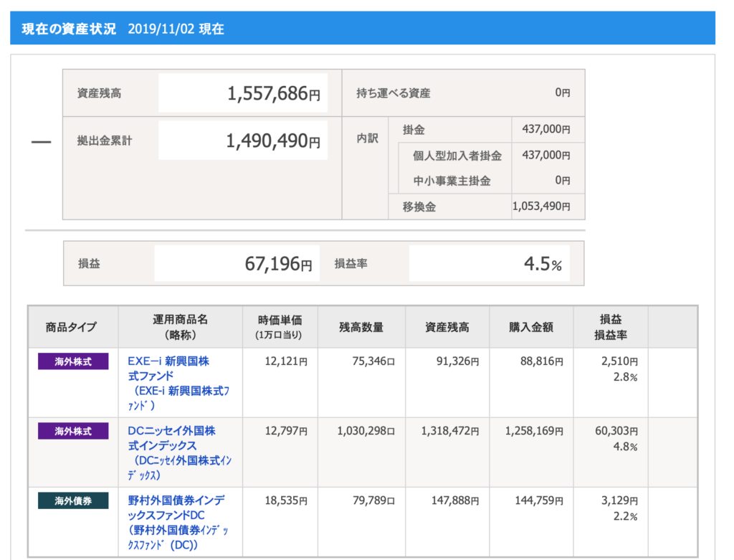The height and width of the screenshot is (560, 734).
Task: Click the 購入金額 column header
Action: pyautogui.click(x=531, y=327)
